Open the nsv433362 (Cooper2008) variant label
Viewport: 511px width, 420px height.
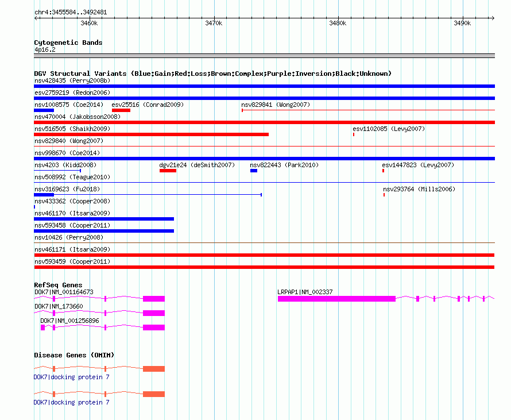click(x=72, y=201)
